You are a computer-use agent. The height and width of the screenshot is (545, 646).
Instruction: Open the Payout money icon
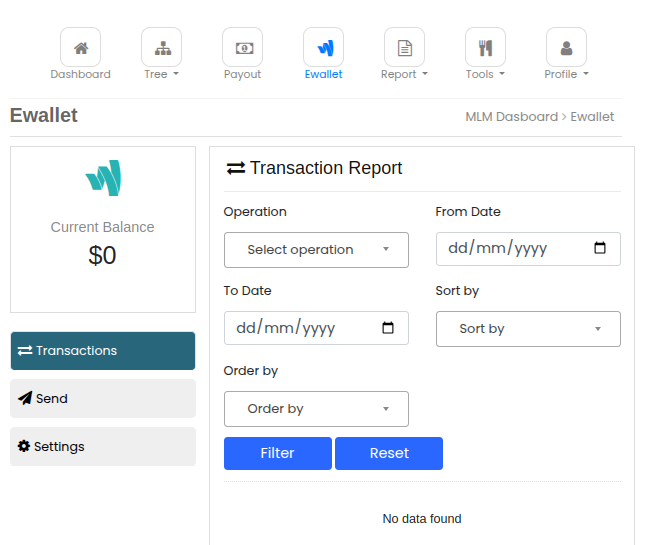[x=243, y=48]
